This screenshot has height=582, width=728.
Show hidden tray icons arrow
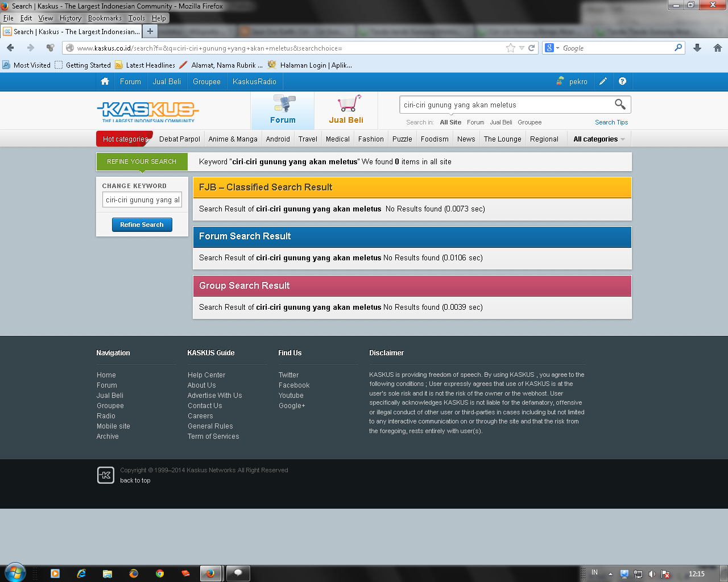(x=610, y=574)
